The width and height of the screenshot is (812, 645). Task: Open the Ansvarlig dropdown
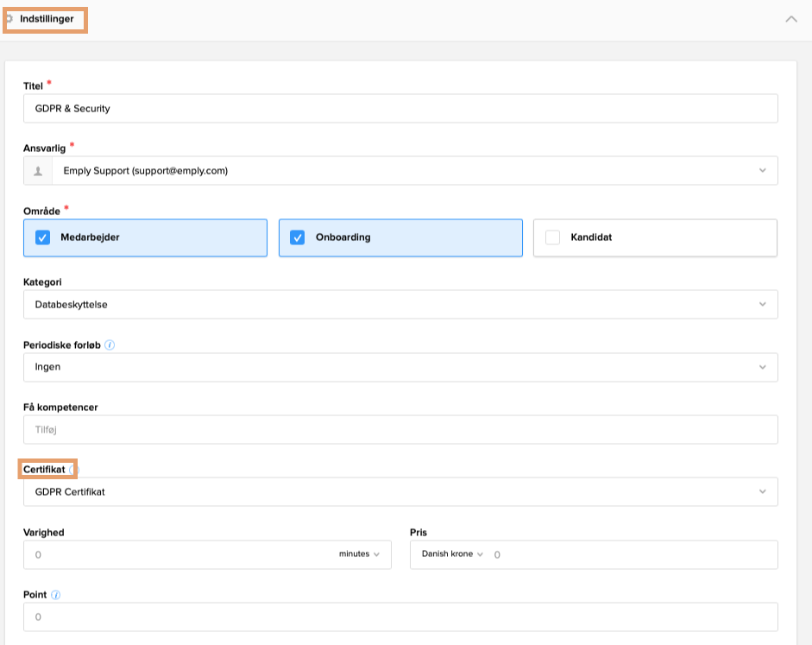(762, 171)
